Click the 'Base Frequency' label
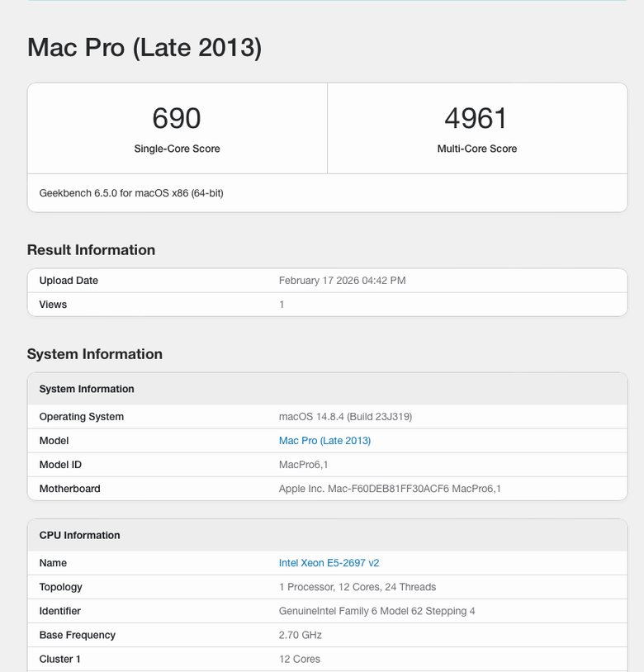The height and width of the screenshot is (672, 644). [x=78, y=635]
